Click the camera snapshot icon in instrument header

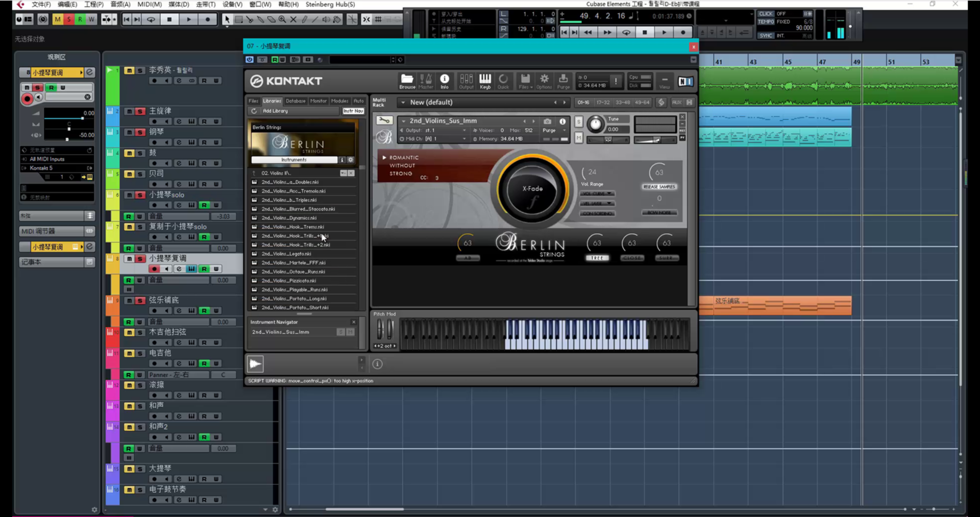[547, 121]
